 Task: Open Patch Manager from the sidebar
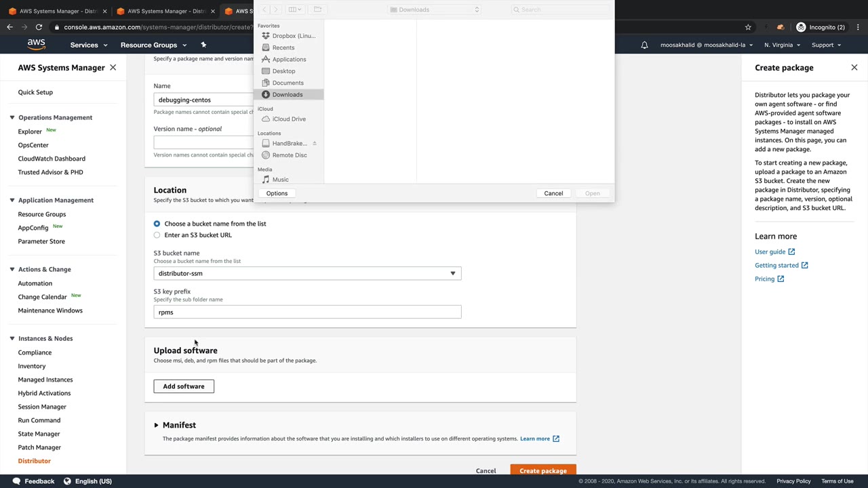(39, 447)
